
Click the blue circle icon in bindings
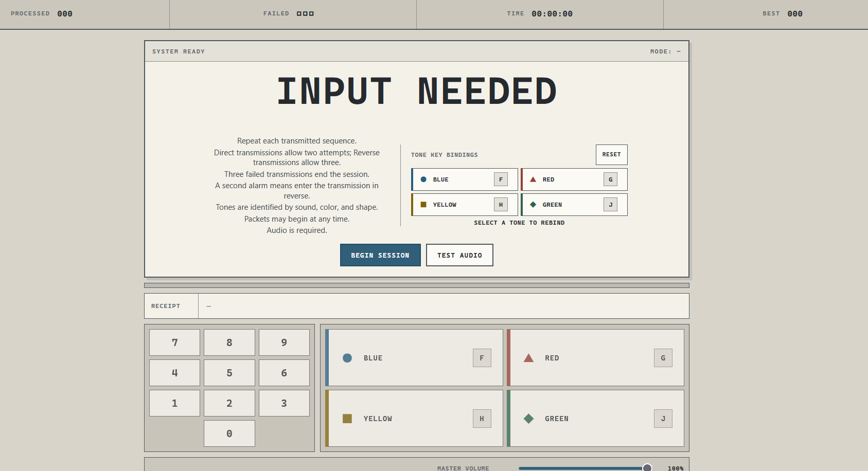point(423,179)
